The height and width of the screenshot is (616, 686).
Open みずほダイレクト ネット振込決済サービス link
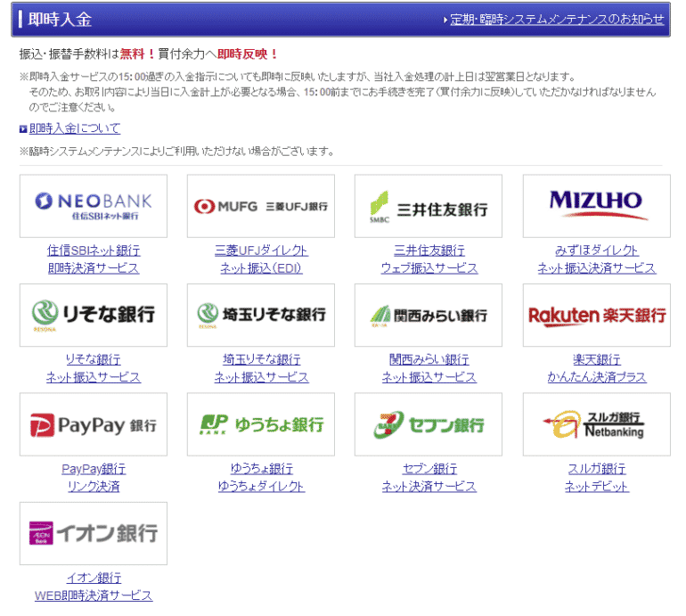coord(597,259)
